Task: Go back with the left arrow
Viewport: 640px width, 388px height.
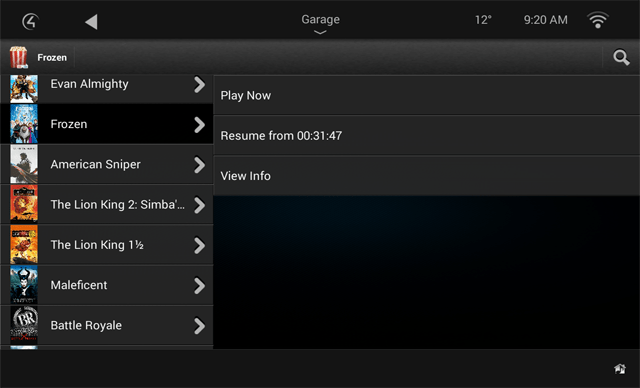Action: point(91,22)
